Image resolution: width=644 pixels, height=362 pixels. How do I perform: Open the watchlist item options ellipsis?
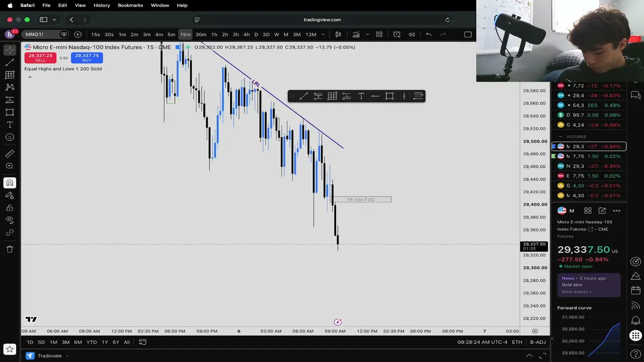[x=617, y=211]
